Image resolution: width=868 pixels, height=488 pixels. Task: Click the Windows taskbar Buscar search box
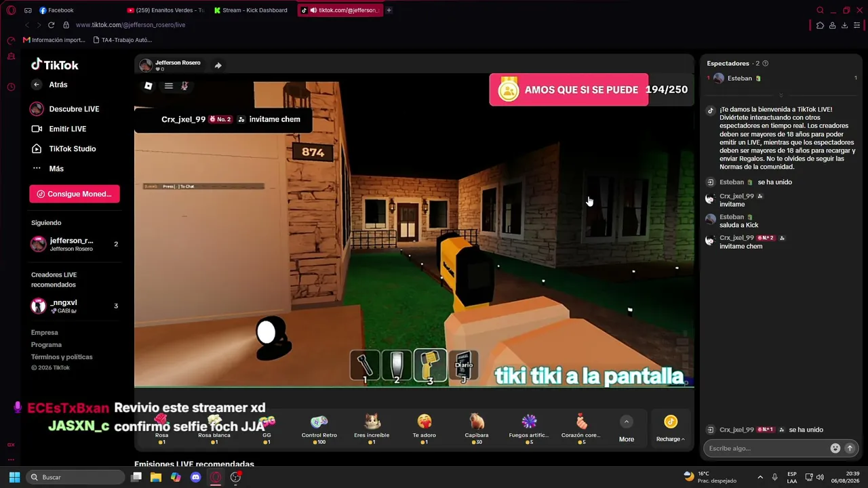(x=75, y=477)
